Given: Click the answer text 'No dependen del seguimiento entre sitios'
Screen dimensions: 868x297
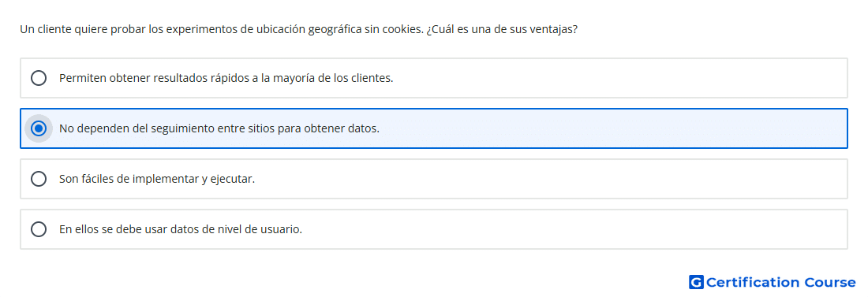Looking at the screenshot, I should tap(219, 129).
